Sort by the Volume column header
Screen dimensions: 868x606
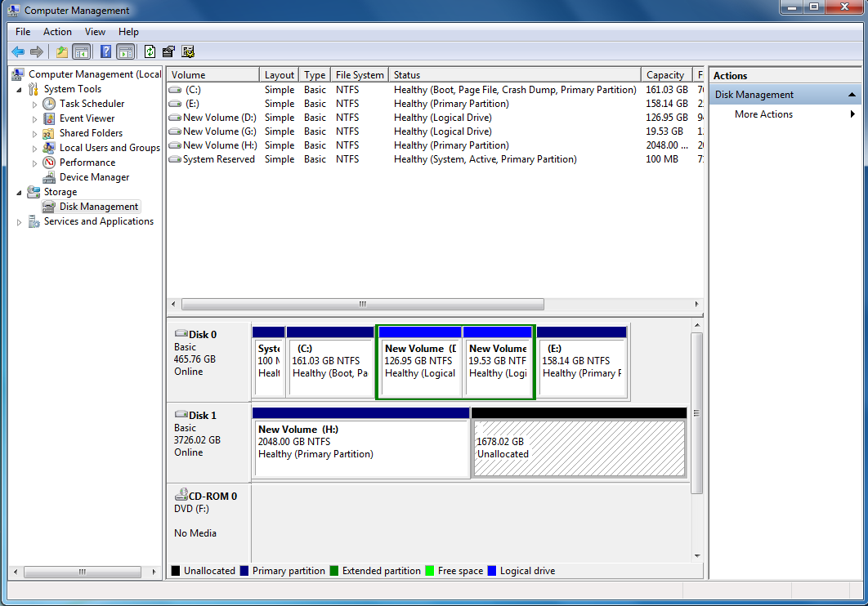point(213,74)
